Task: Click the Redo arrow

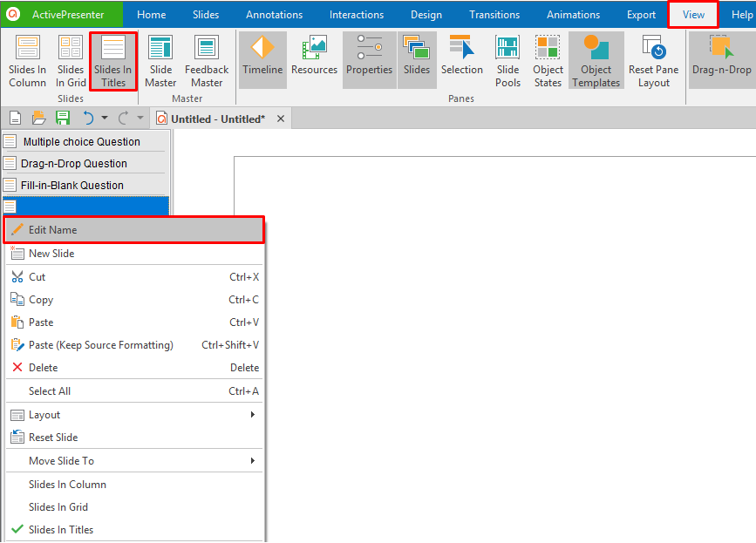Action: [124, 118]
